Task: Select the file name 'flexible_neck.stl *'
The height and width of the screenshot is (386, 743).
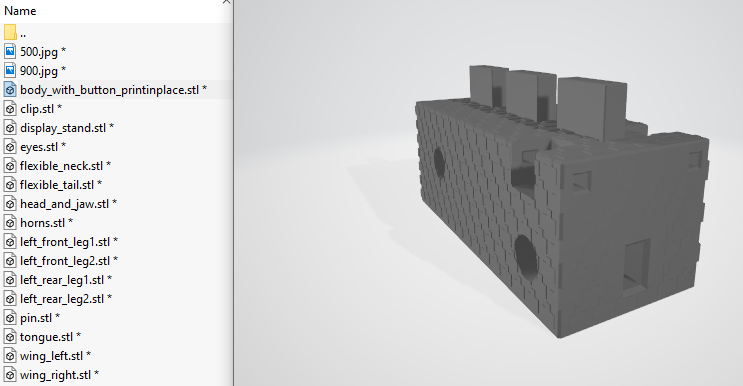Action: (65, 166)
